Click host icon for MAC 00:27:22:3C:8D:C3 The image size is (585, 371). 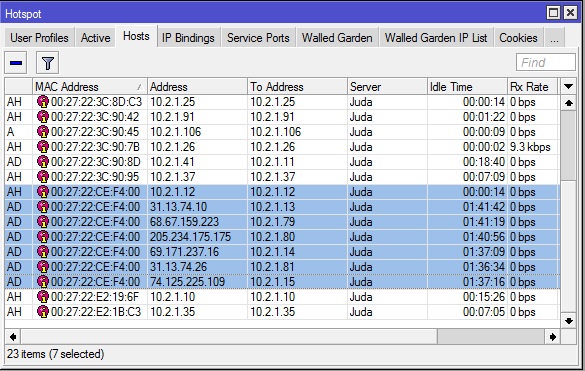[x=43, y=102]
